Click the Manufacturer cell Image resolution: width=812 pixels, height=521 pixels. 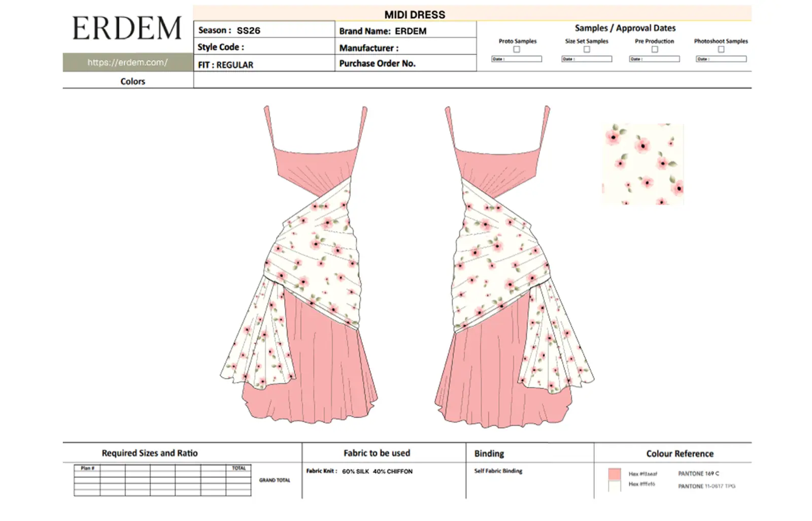point(405,47)
